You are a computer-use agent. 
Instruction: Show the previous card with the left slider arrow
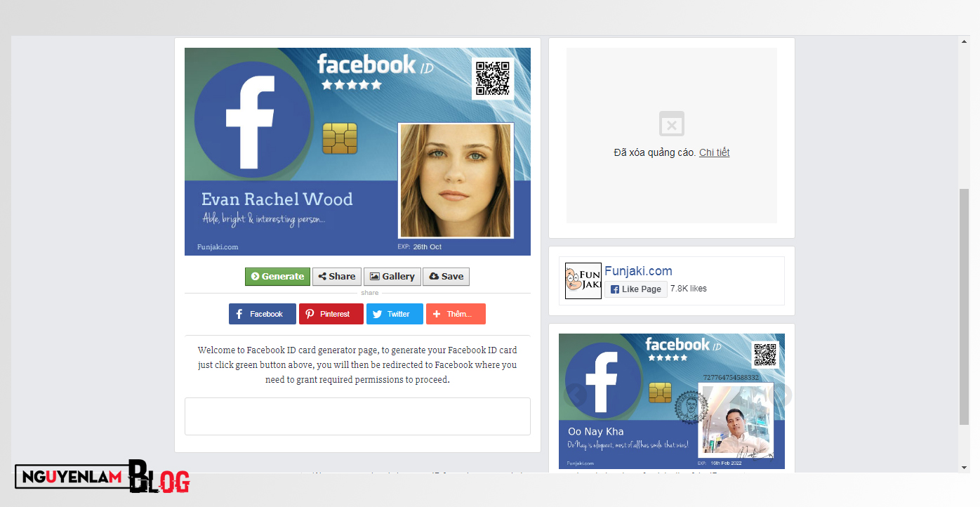(x=576, y=395)
